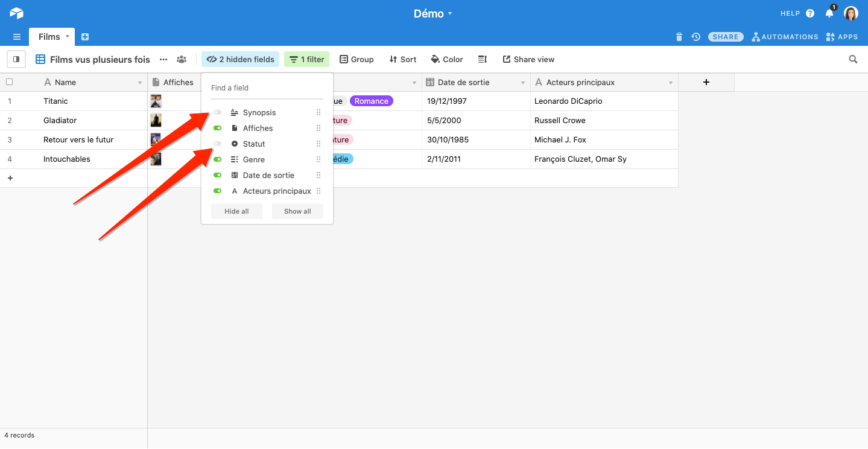Check the select-all records checkbox

pos(9,82)
